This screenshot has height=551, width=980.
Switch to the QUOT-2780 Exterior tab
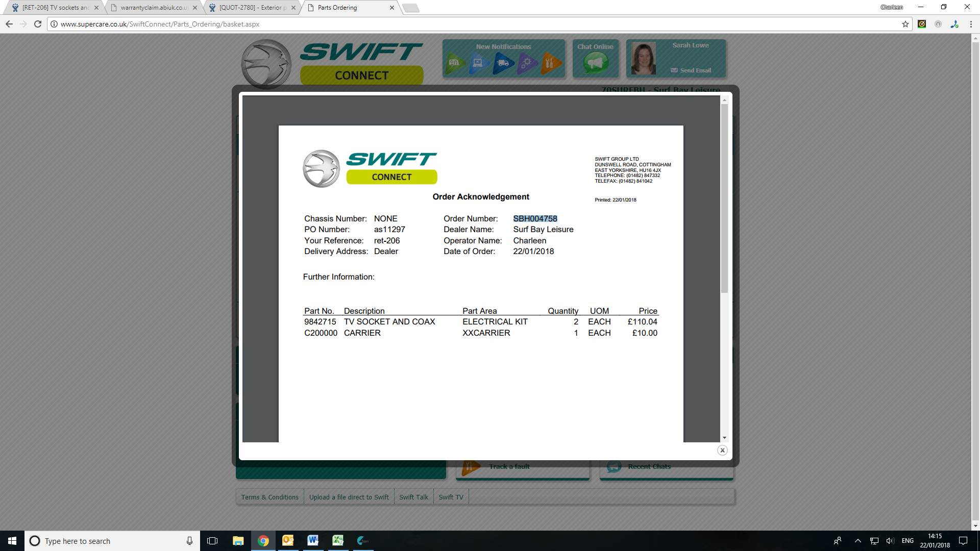(x=252, y=8)
